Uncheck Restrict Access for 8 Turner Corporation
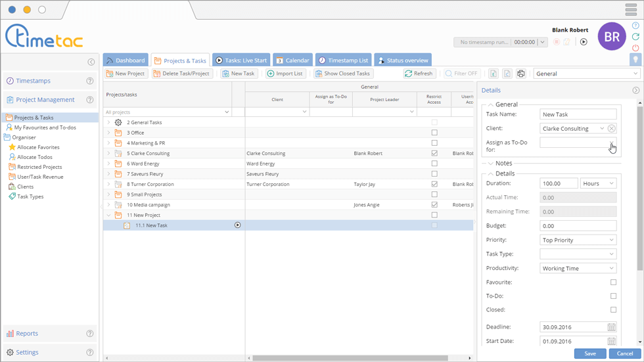 [x=434, y=184]
